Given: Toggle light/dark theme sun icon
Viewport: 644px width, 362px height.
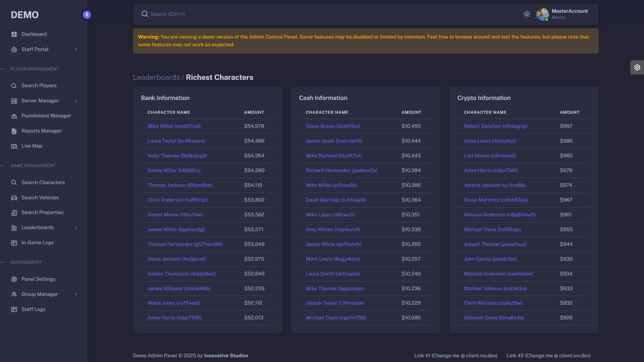Looking at the screenshot, I should point(527,14).
